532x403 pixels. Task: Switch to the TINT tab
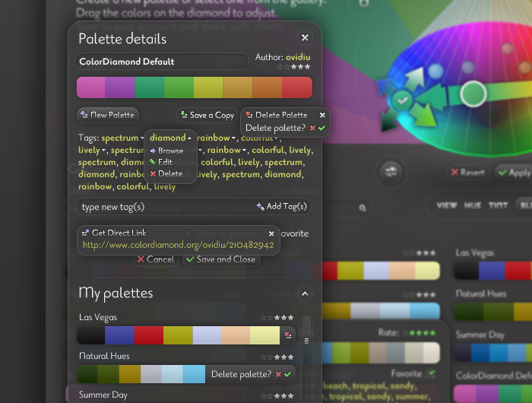[498, 205]
